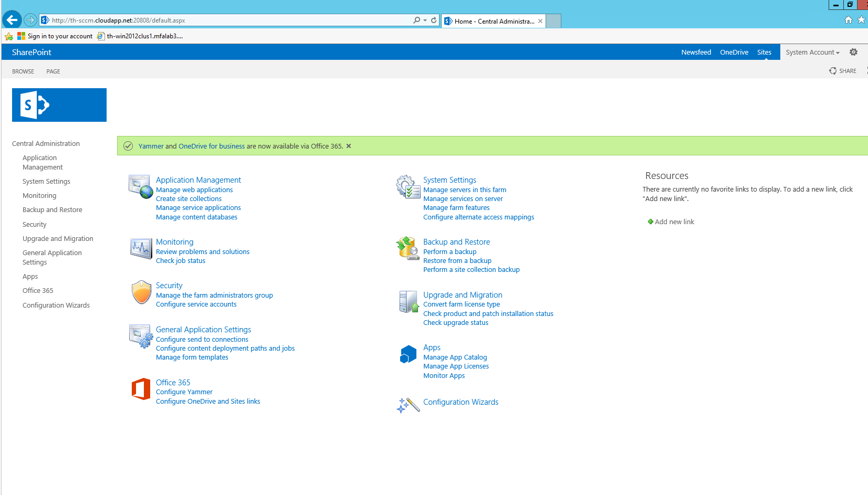Screen dimensions: 868x495
Task: Close the Home - Central Administration tab
Action: tap(540, 21)
